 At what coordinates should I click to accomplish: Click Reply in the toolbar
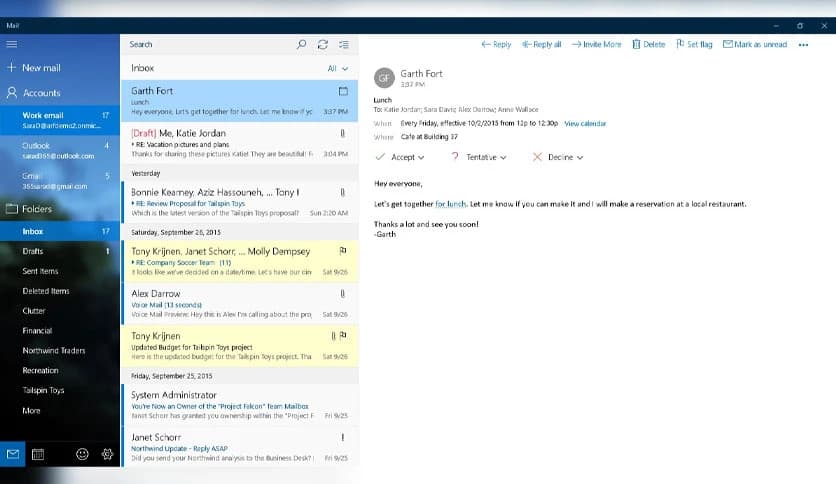(496, 44)
